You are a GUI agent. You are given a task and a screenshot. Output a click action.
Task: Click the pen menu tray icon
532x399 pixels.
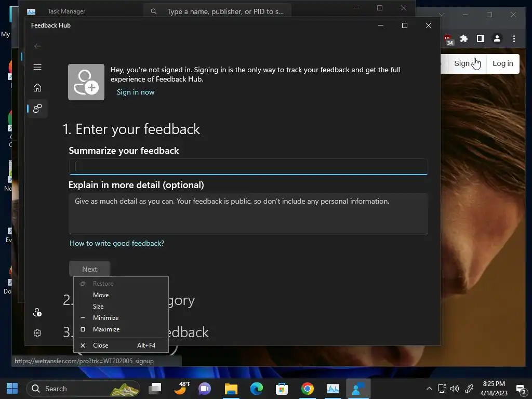469,389
